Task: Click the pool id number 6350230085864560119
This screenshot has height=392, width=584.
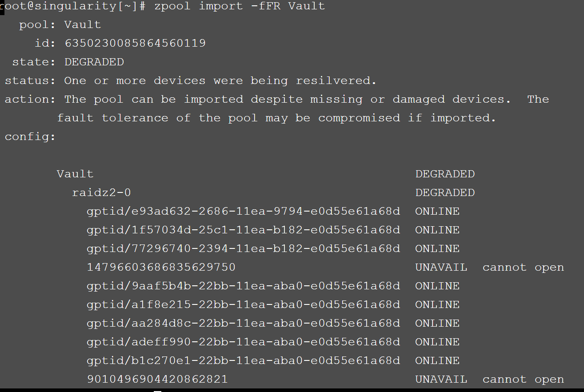Action: pos(135,43)
